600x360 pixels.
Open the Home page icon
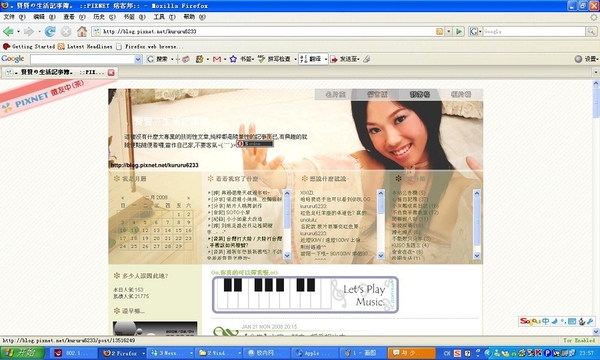point(82,31)
